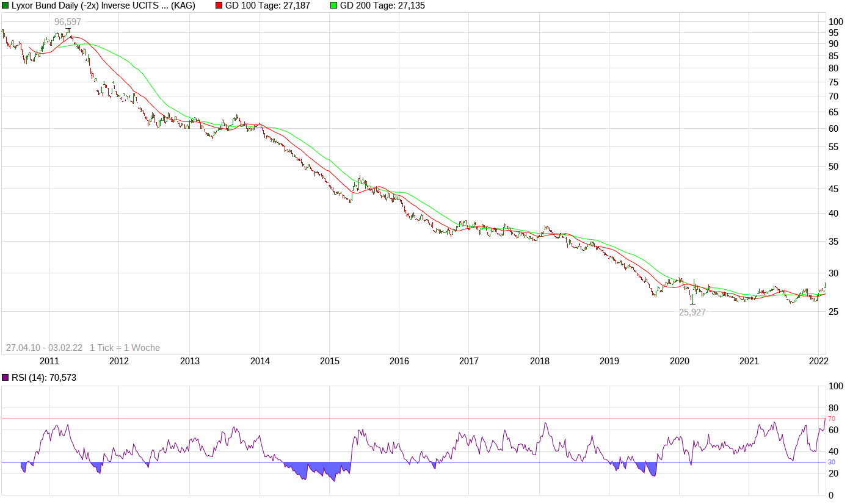
Task: Click the purple RSI indicator square
Action: [5, 377]
